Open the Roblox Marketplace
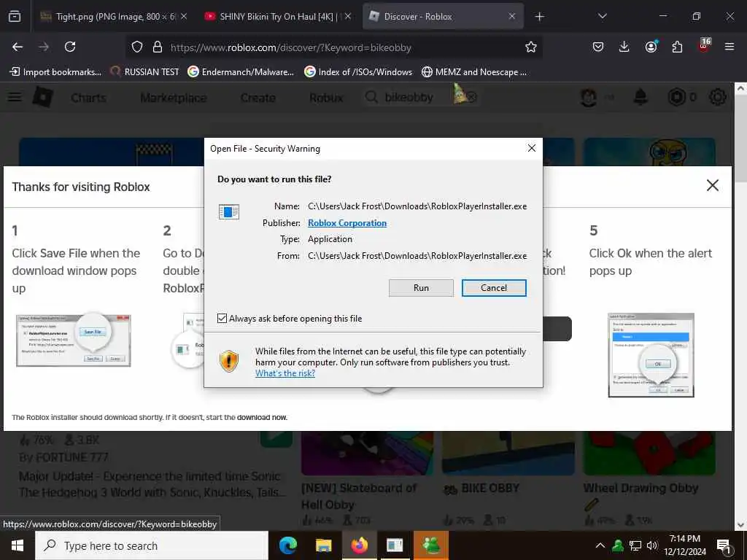This screenshot has height=560, width=747. 174,98
